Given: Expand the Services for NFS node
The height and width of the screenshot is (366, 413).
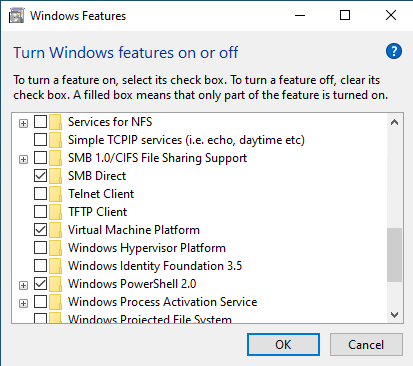Looking at the screenshot, I should [23, 124].
